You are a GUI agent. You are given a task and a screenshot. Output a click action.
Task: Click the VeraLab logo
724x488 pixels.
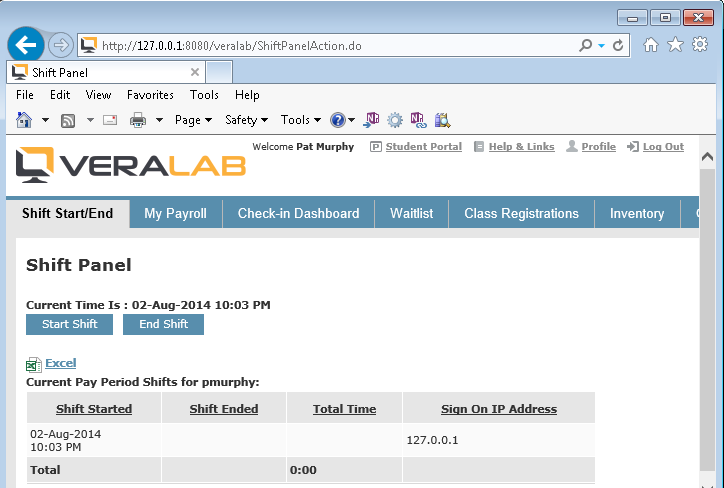tap(131, 165)
